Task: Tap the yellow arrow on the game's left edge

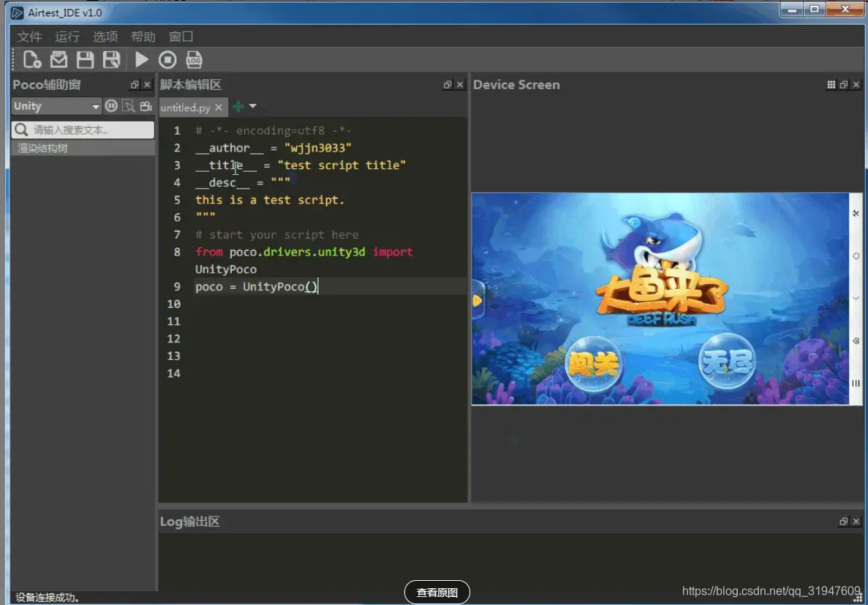Action: [478, 300]
